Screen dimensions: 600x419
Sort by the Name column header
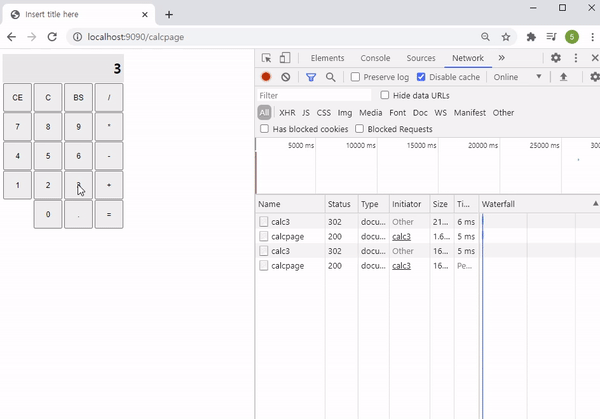tap(290, 204)
